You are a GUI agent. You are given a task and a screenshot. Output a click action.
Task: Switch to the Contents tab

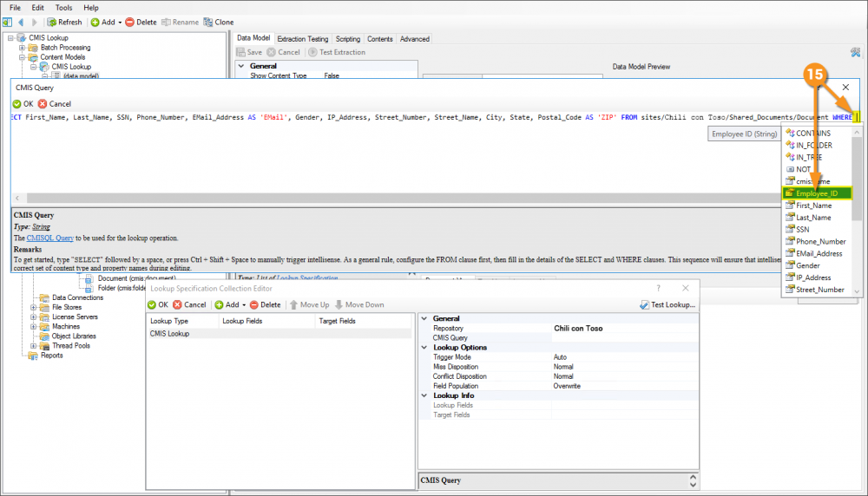380,39
